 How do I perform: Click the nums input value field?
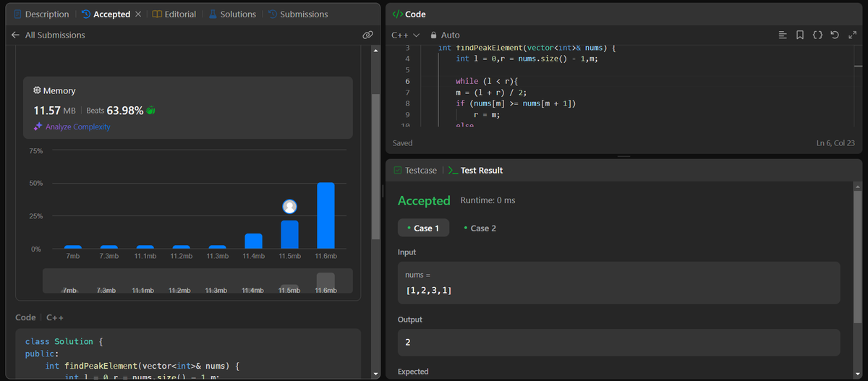[618, 283]
